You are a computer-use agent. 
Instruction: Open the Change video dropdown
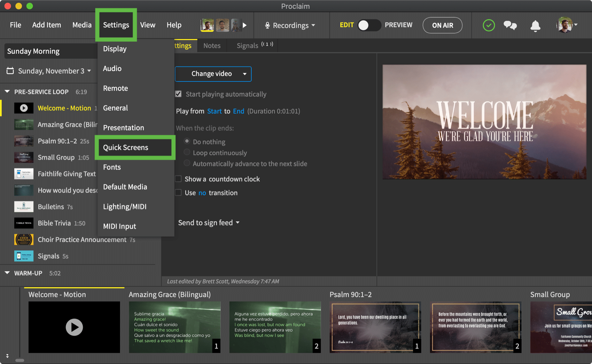pyautogui.click(x=213, y=74)
